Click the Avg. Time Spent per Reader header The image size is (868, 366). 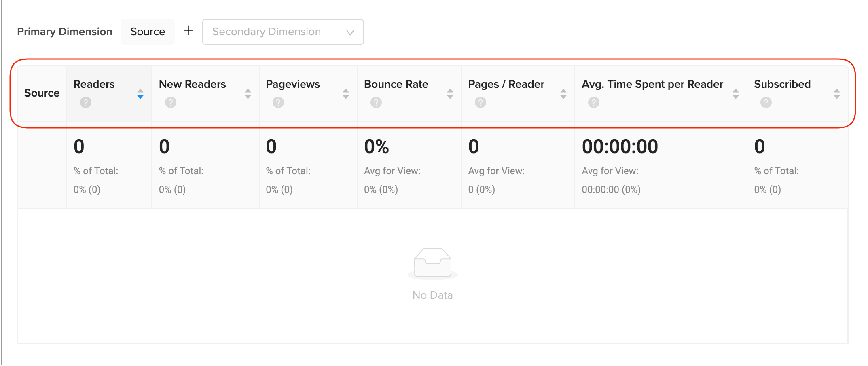coord(652,84)
